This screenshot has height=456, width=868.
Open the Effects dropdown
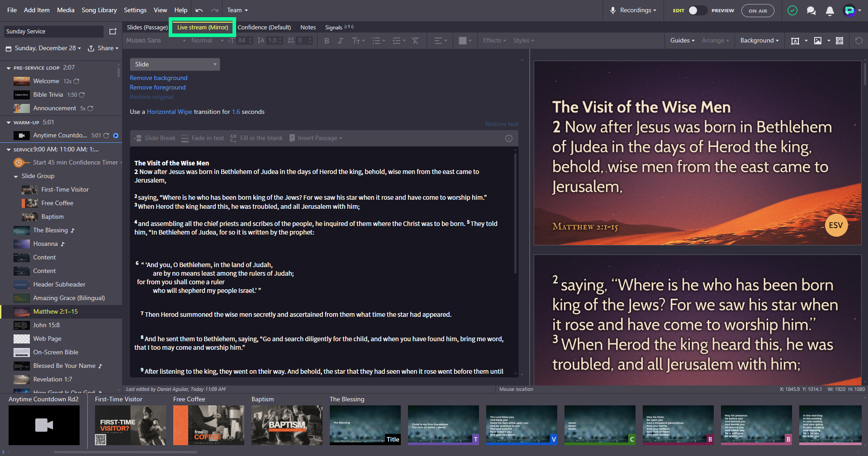pyautogui.click(x=494, y=41)
